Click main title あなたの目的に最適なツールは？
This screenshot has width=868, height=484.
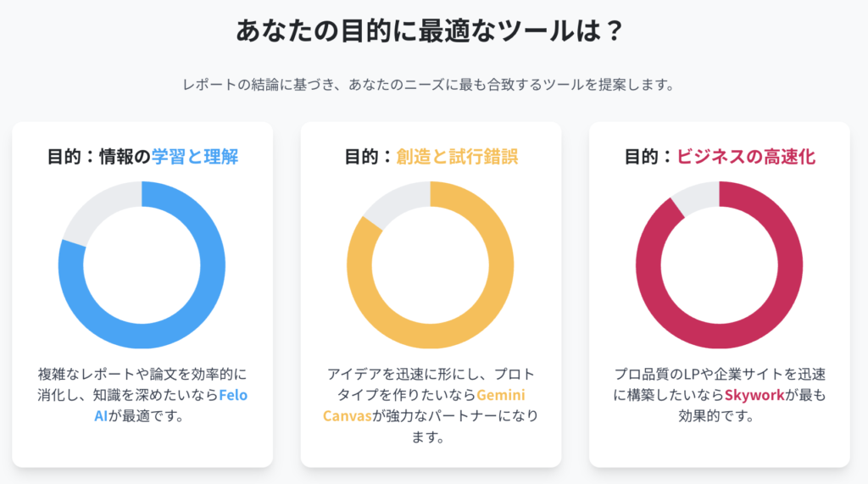430,31
